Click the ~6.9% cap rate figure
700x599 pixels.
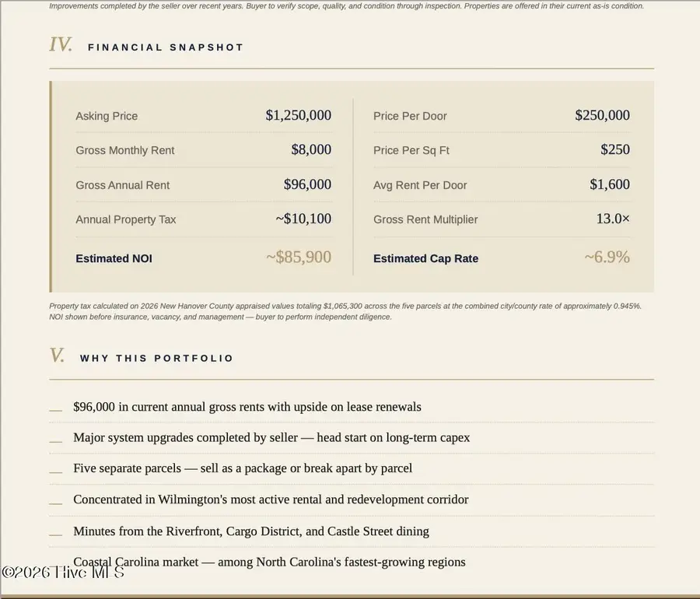[x=607, y=257]
